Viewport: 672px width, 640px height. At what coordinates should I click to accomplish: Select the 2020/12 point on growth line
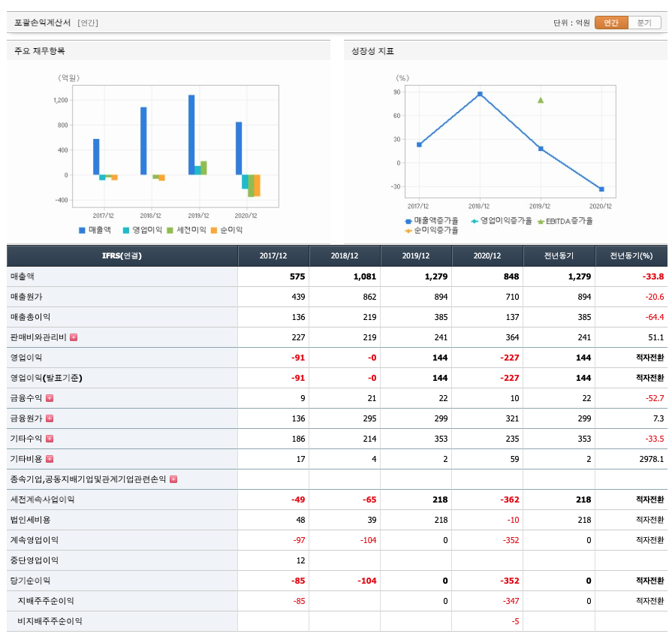tap(601, 189)
